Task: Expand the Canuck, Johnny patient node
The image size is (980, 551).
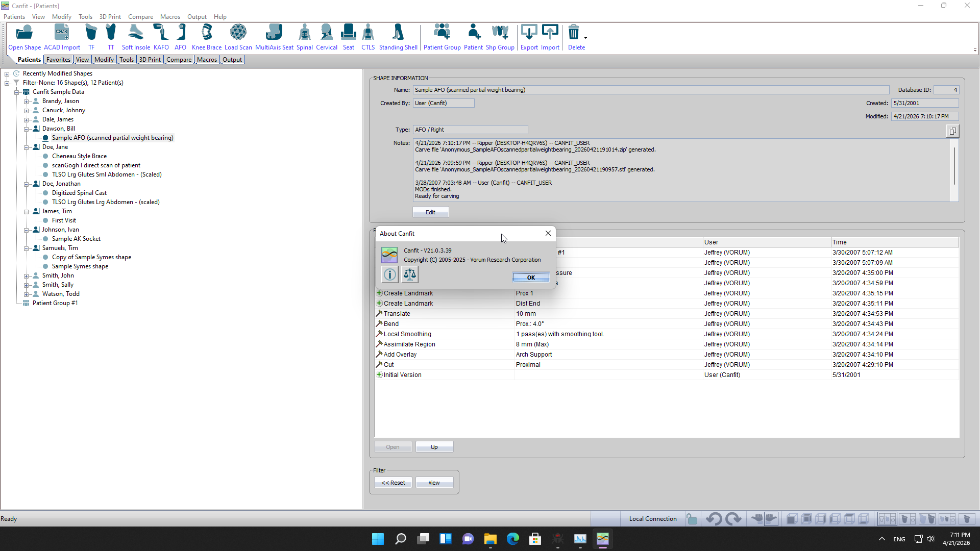Action: click(27, 111)
